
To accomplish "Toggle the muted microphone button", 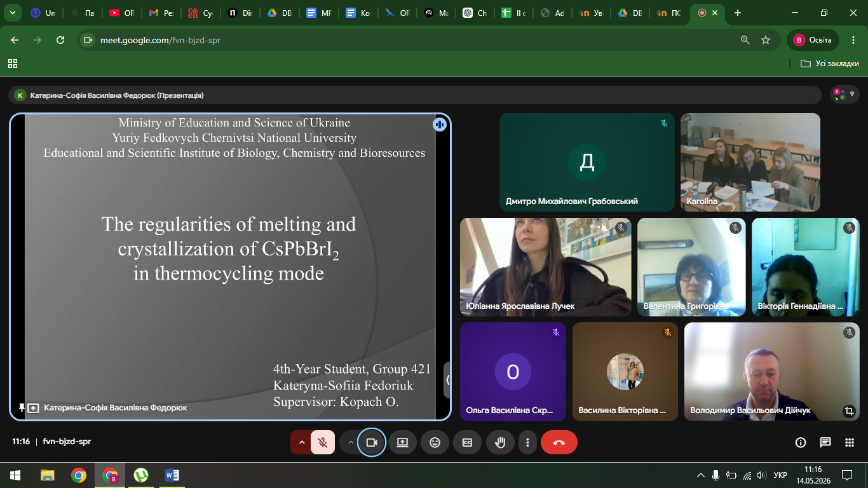I will tap(323, 442).
